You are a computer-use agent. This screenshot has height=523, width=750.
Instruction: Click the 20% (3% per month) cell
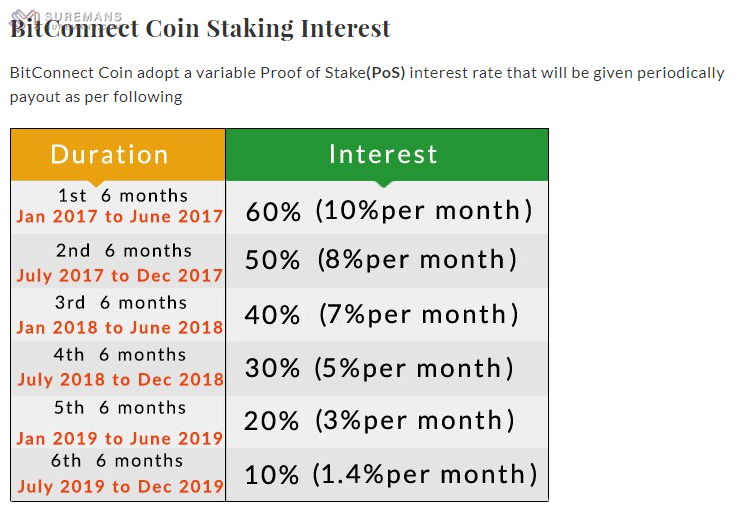point(380,420)
